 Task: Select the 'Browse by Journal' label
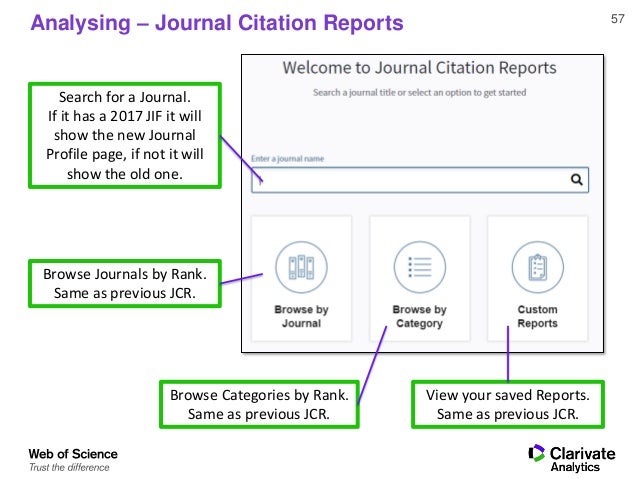[x=301, y=316]
